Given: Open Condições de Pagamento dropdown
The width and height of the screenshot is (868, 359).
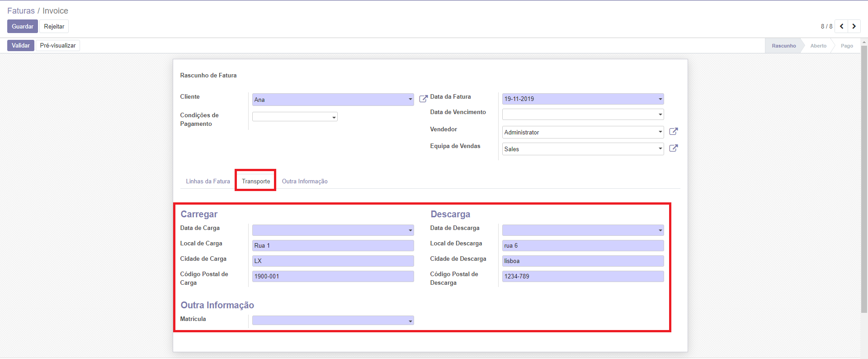Looking at the screenshot, I should (x=334, y=117).
